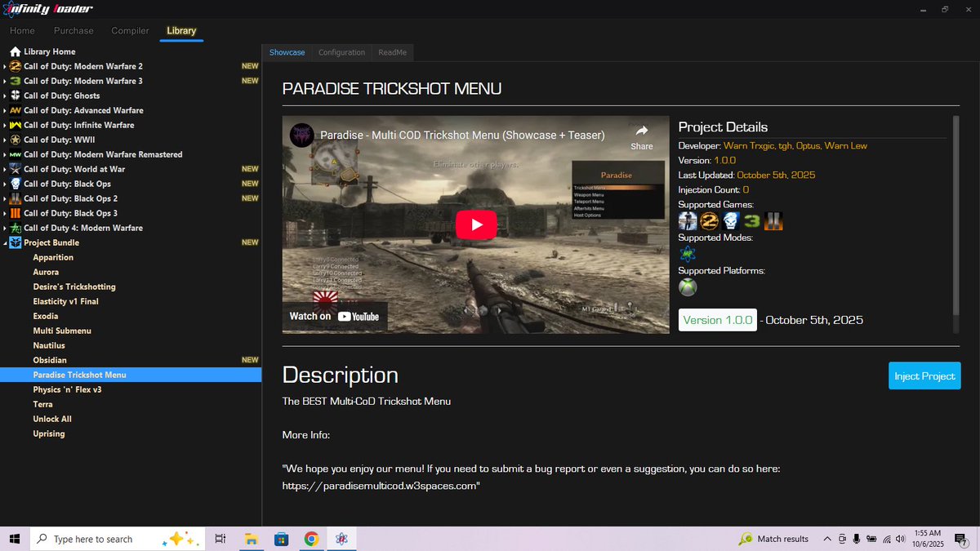980x551 pixels.
Task: Open the Compiler tab
Action: click(130, 31)
